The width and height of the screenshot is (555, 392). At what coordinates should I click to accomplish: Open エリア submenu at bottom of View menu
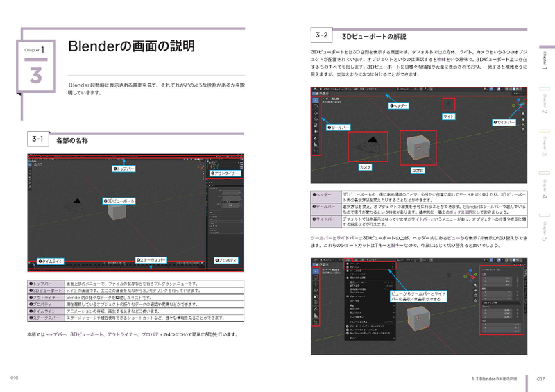tap(370, 338)
